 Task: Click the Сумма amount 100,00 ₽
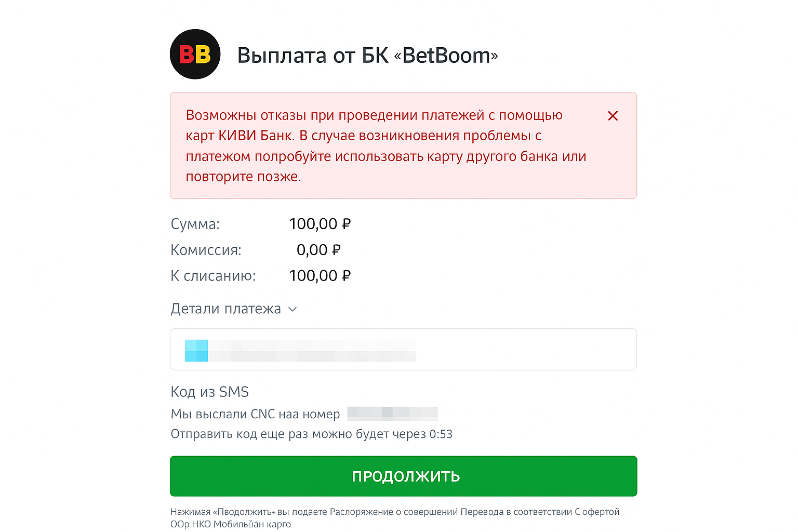tap(320, 223)
